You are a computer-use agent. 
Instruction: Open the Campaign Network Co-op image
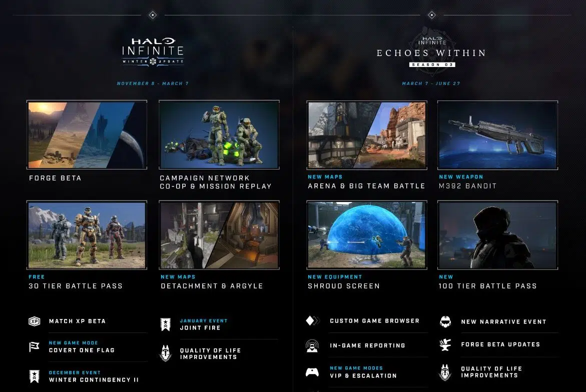tap(219, 134)
